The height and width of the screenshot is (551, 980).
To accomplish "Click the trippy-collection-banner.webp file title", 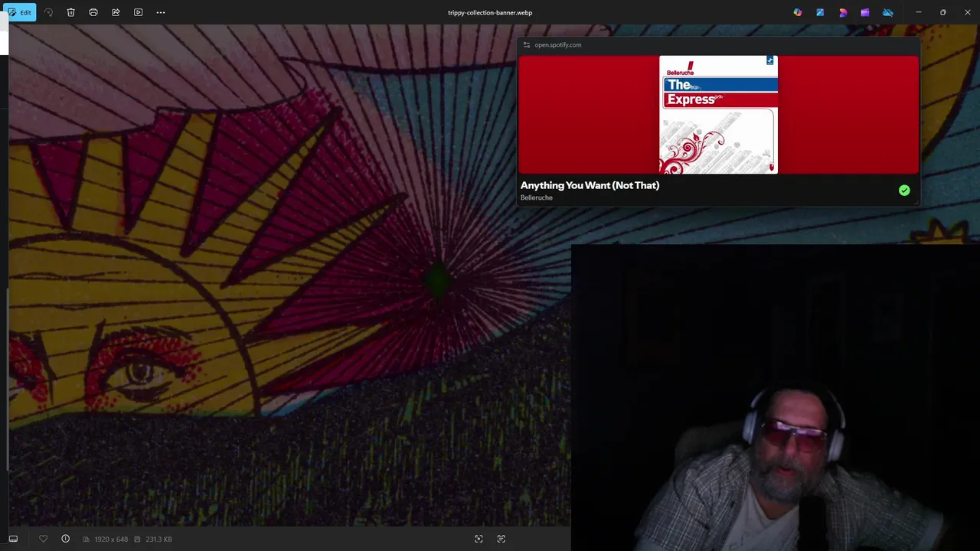I will [490, 12].
